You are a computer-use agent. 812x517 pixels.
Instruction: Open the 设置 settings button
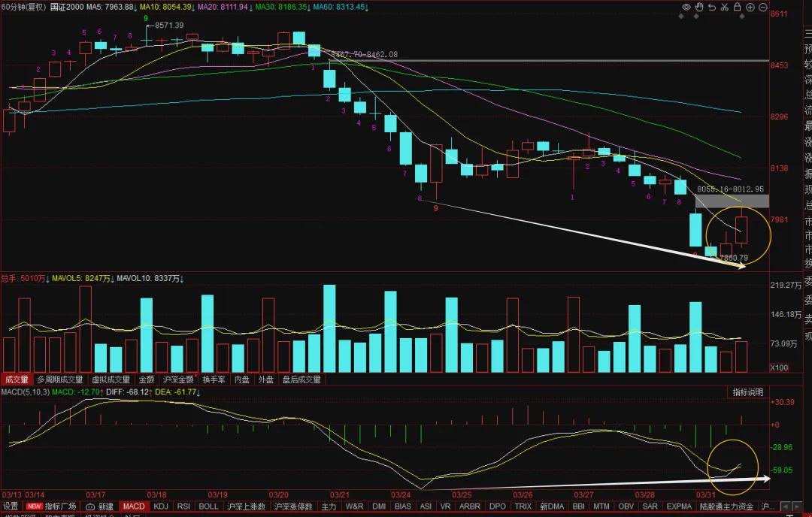(x=11, y=506)
